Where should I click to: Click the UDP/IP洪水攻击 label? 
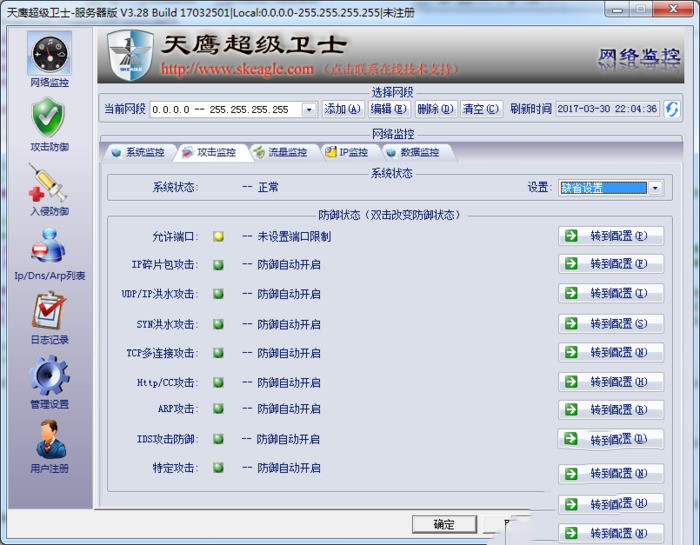(x=159, y=294)
